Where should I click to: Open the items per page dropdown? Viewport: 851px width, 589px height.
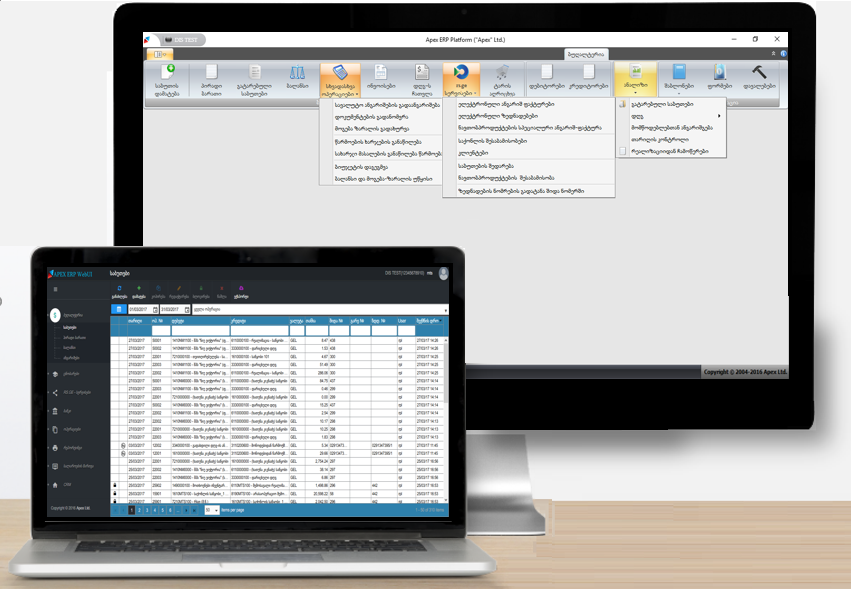tap(212, 510)
